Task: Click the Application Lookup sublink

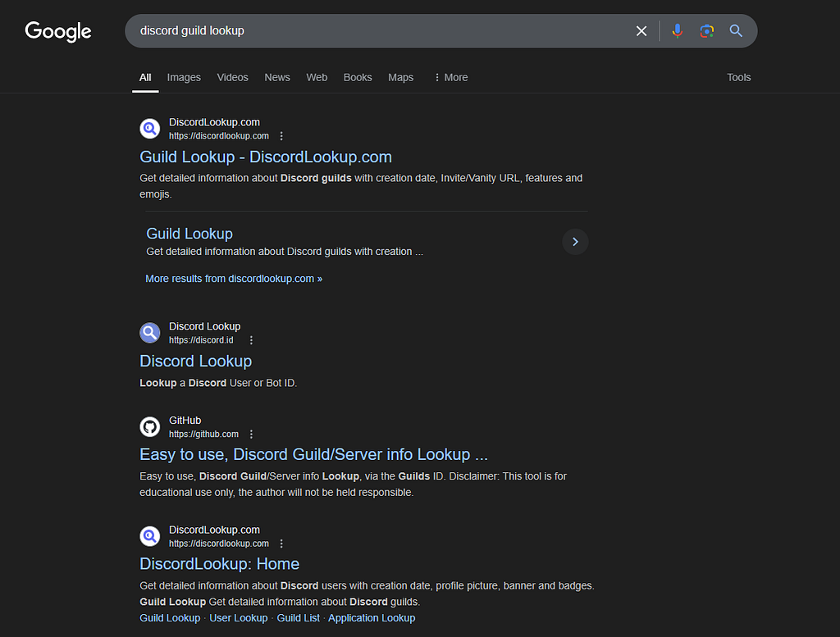Action: 372,618
